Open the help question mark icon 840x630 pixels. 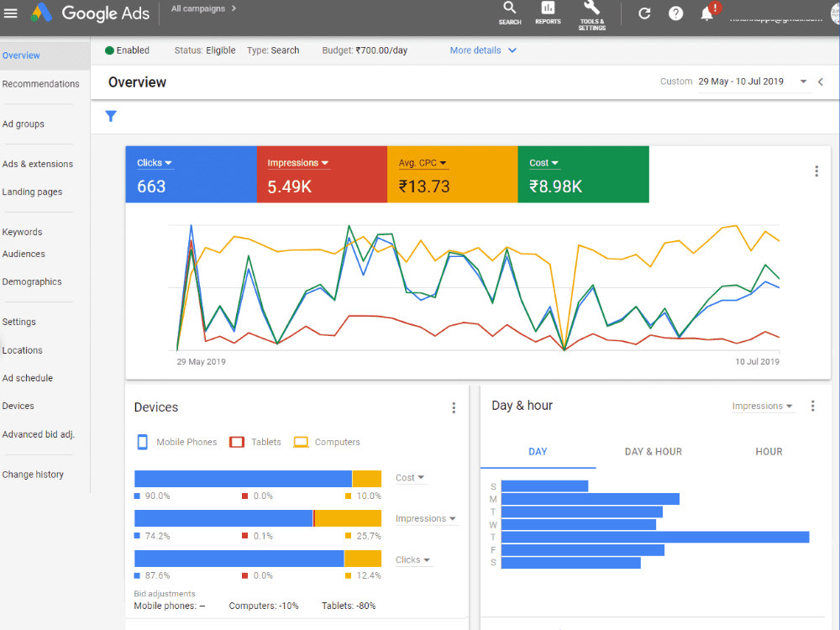(675, 13)
